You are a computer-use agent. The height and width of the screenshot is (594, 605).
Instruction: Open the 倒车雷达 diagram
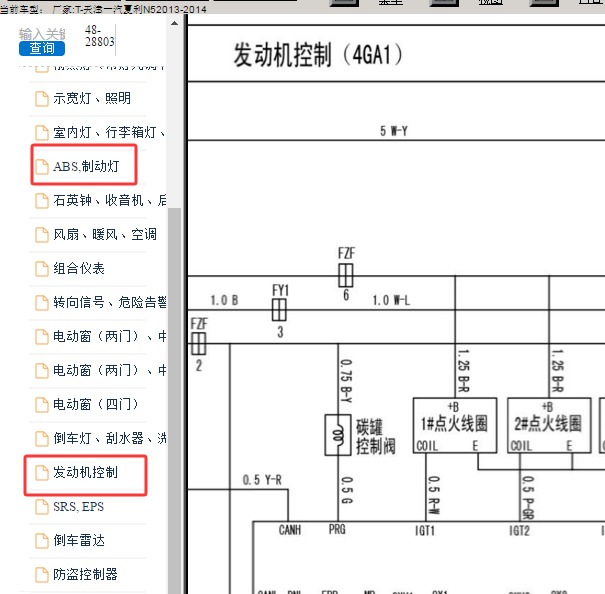[79, 540]
